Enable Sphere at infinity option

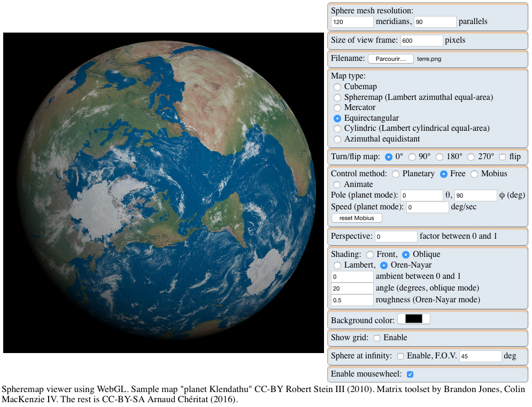[400, 356]
